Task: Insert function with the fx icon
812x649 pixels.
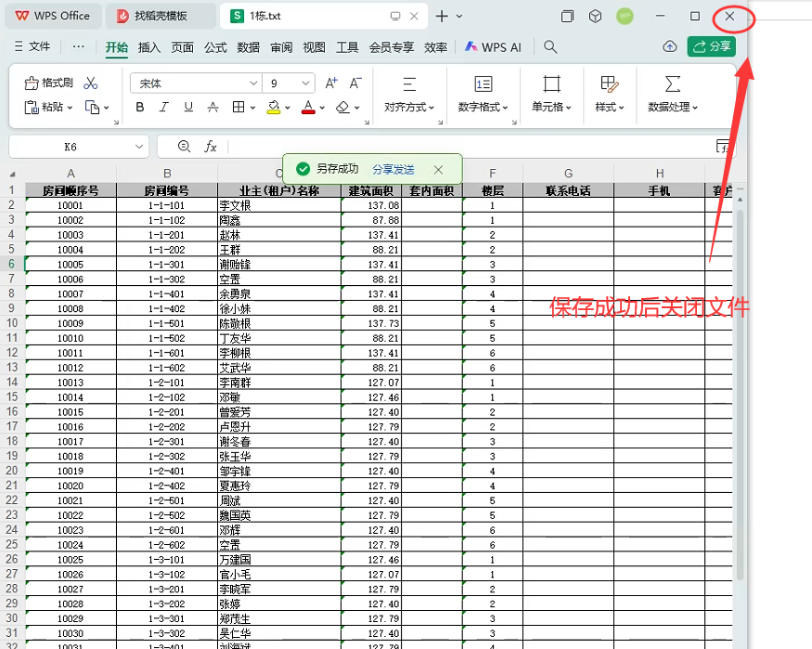Action: point(211,147)
